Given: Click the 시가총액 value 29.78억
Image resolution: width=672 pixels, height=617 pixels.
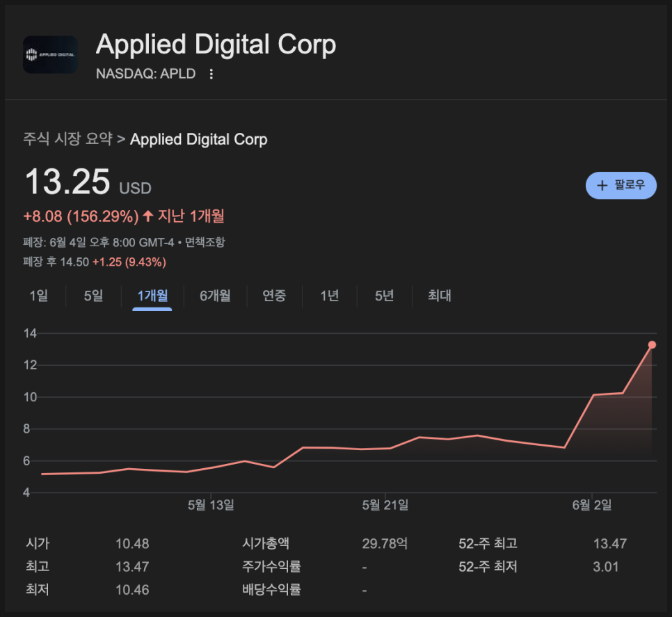Looking at the screenshot, I should [385, 544].
